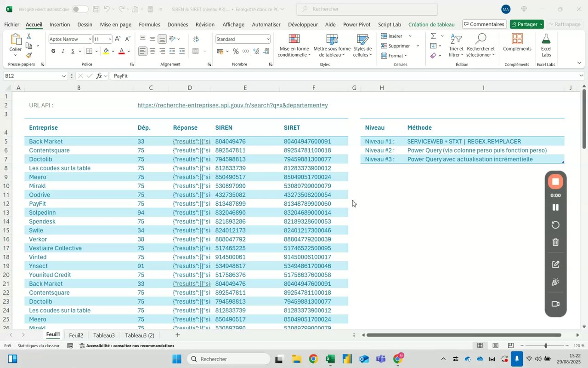The height and width of the screenshot is (368, 588).
Task: Expand the Name Box dropdown arrow
Action: 63,76
